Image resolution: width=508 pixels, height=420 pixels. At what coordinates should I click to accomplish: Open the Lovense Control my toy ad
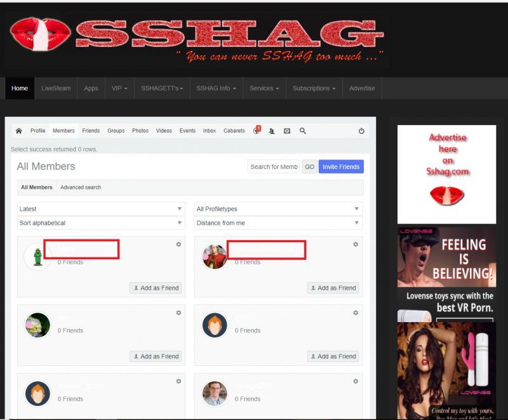447,371
